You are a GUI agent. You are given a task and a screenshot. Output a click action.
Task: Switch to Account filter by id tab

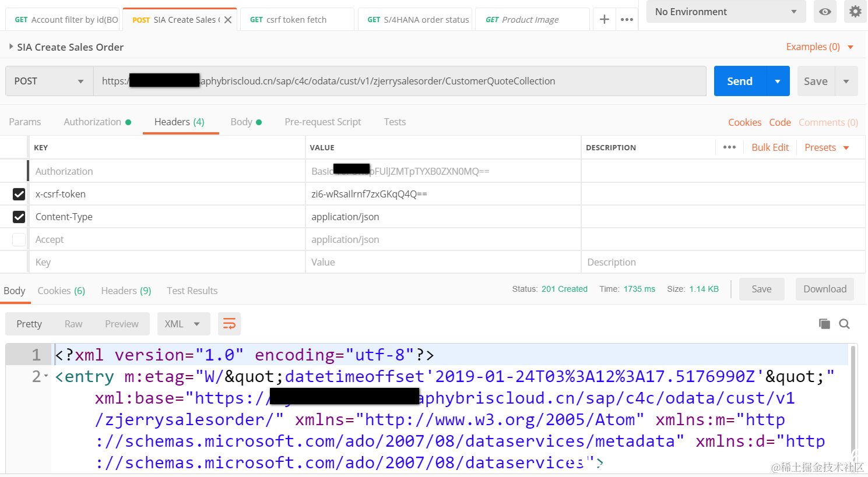[x=63, y=19]
